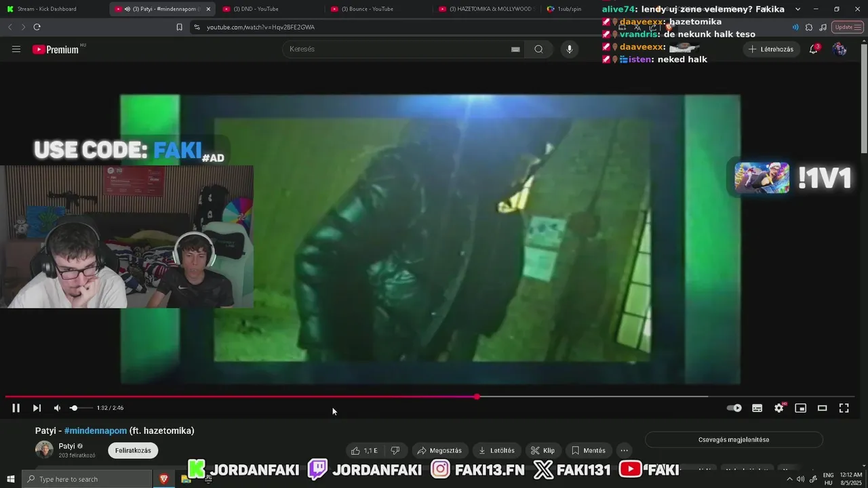This screenshot has width=868, height=488.
Task: Open the YouTube guide hamburger menu
Action: click(x=16, y=49)
